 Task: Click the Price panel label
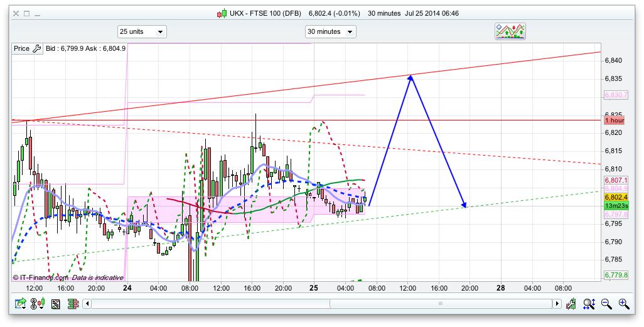(x=21, y=48)
